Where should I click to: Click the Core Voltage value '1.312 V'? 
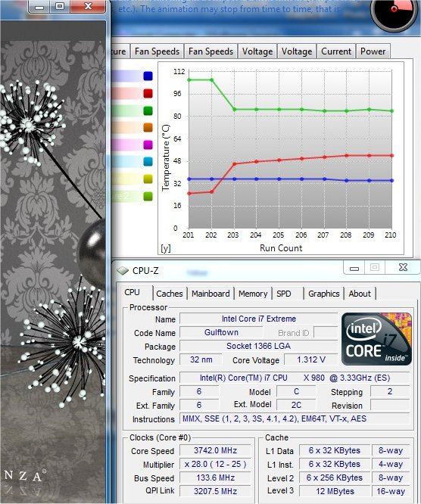pyautogui.click(x=311, y=359)
